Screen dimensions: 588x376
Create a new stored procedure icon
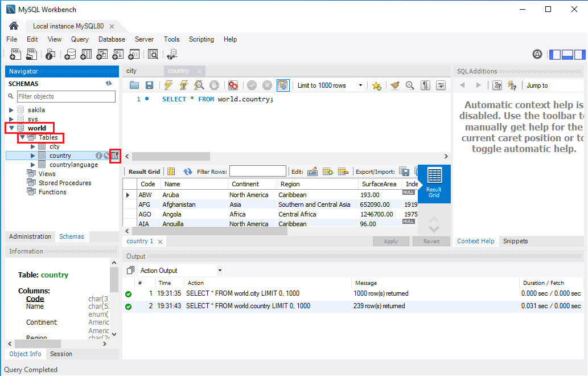pyautogui.click(x=118, y=55)
